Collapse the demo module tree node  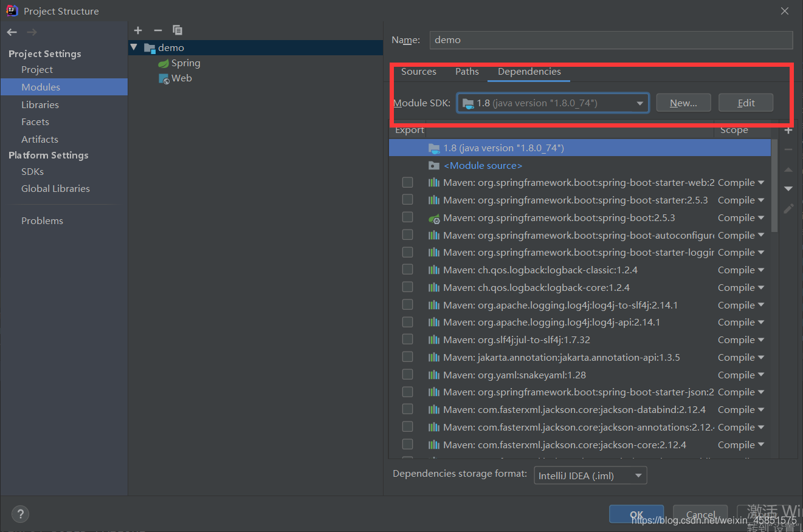pyautogui.click(x=134, y=47)
